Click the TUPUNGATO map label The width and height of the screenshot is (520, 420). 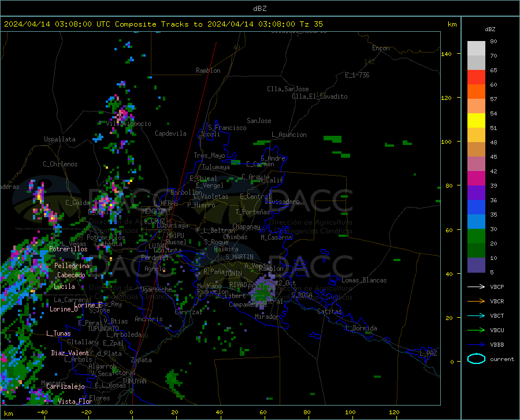click(103, 329)
